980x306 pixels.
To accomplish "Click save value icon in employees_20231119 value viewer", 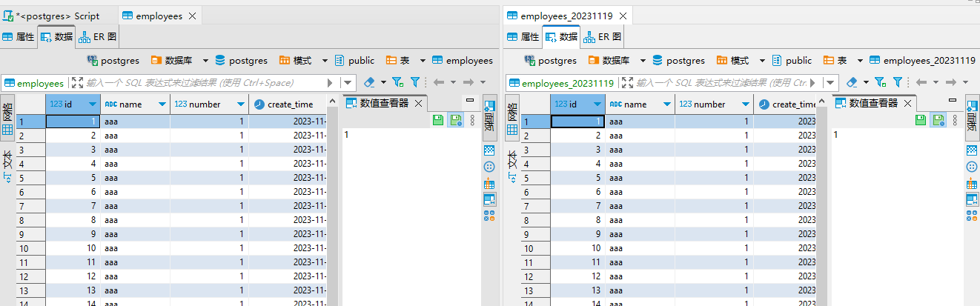I will pos(921,119).
